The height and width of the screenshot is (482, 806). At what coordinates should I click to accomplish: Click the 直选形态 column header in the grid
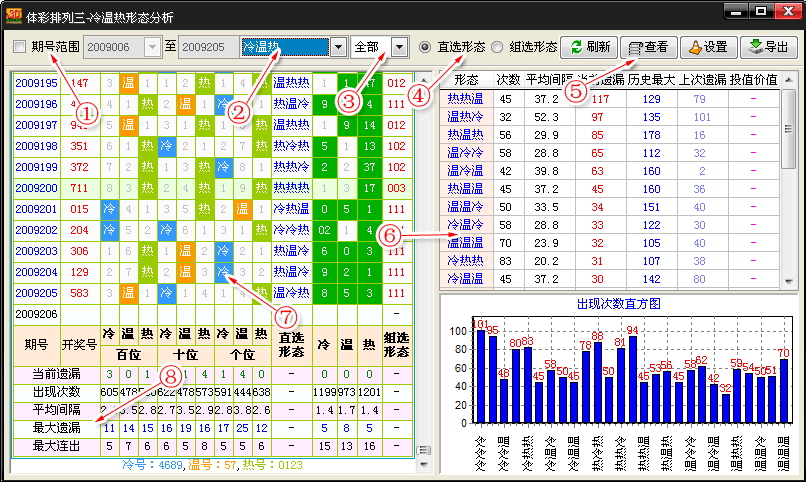pos(291,345)
